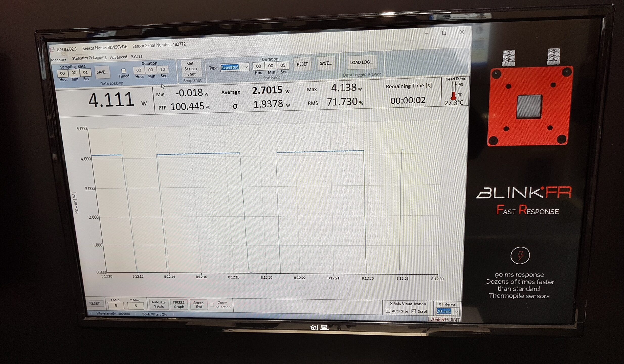
Task: Click Data Logging Duration Min field
Action: click(150, 70)
